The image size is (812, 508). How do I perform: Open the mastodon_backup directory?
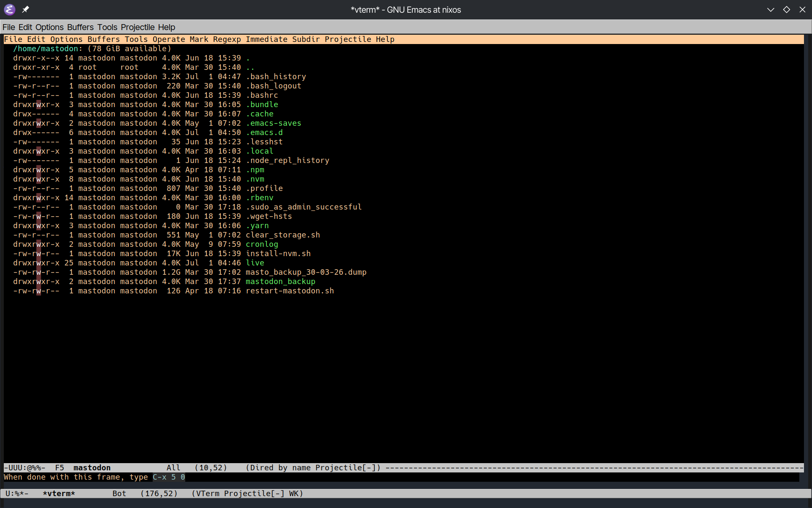(x=280, y=282)
